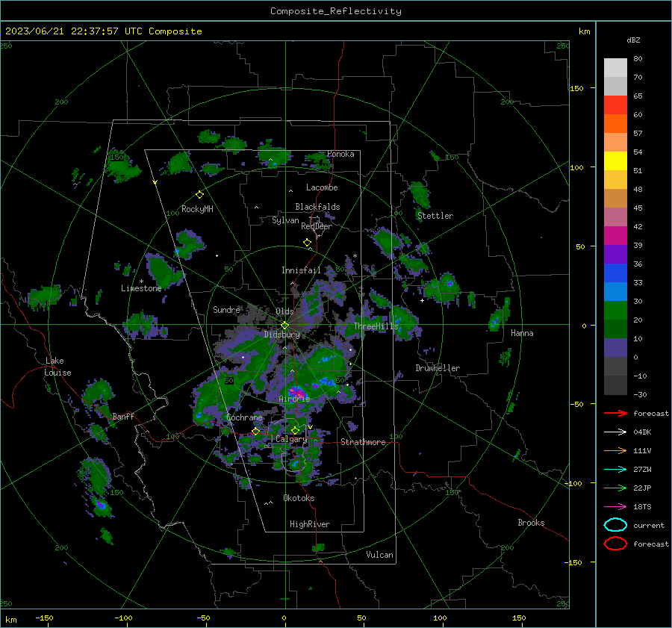Click the HighRiver label
This screenshot has height=628, width=672.
pyautogui.click(x=310, y=525)
